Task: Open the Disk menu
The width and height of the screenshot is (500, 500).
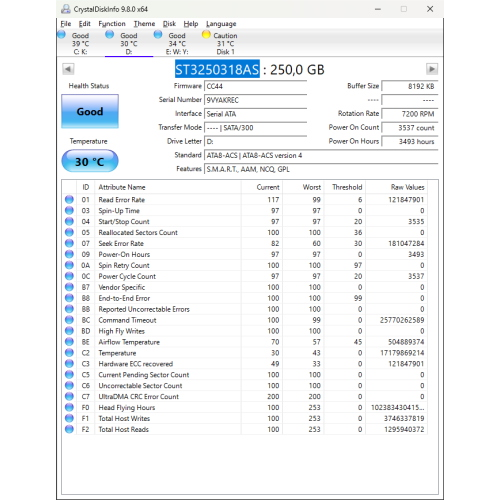Action: (169, 24)
